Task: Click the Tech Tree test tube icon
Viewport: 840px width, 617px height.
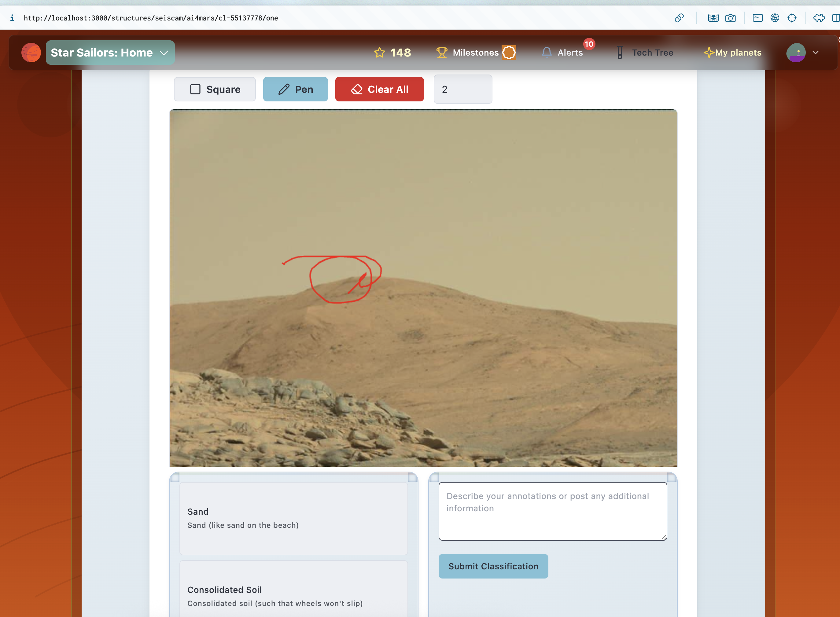Action: 620,53
